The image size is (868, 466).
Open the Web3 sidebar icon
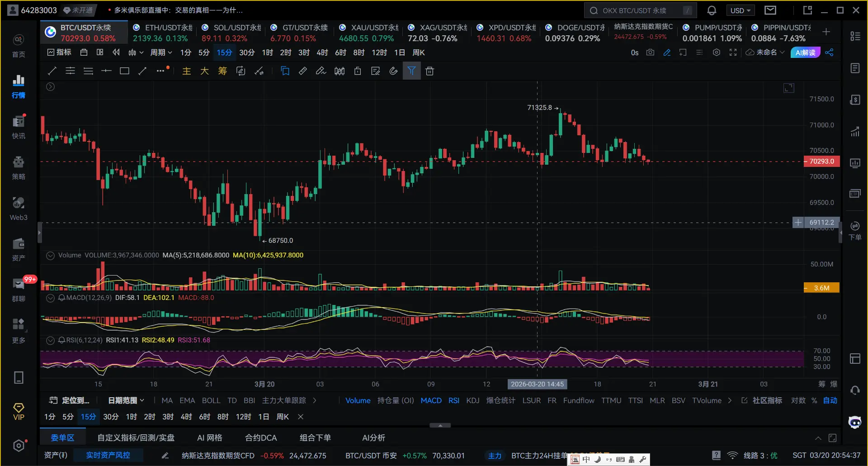[x=19, y=209]
